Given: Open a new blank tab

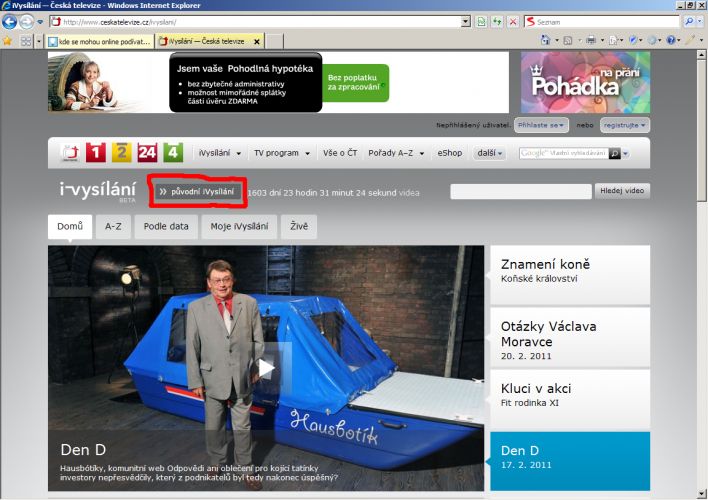Looking at the screenshot, I should tap(274, 41).
